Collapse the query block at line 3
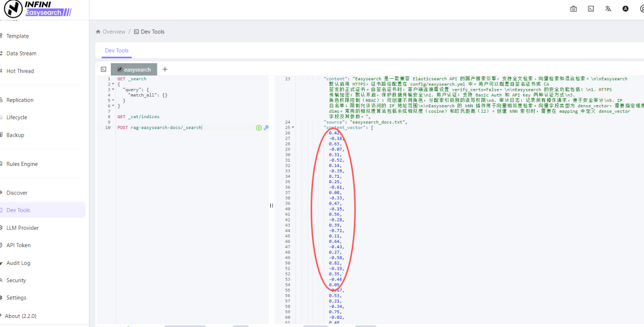 click(113, 90)
